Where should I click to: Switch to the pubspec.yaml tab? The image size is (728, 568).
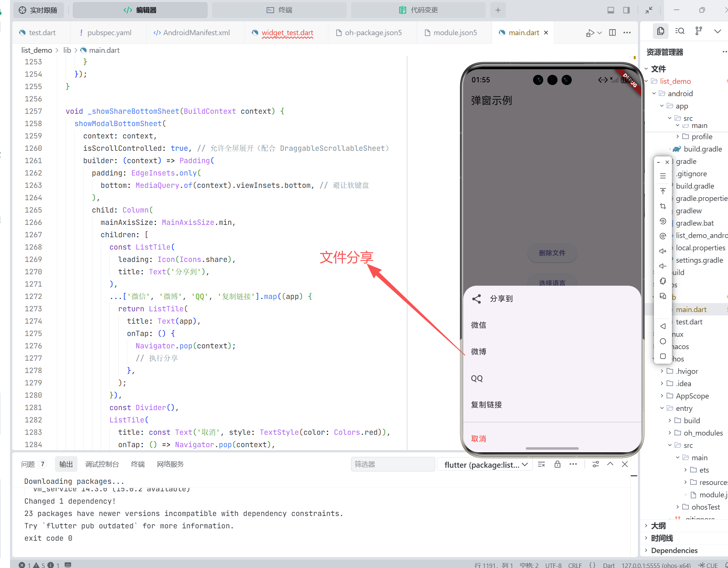click(109, 33)
